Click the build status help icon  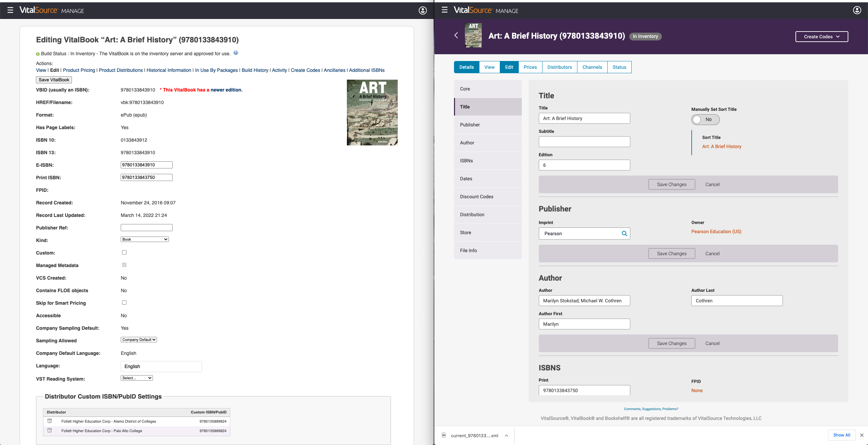pos(236,53)
